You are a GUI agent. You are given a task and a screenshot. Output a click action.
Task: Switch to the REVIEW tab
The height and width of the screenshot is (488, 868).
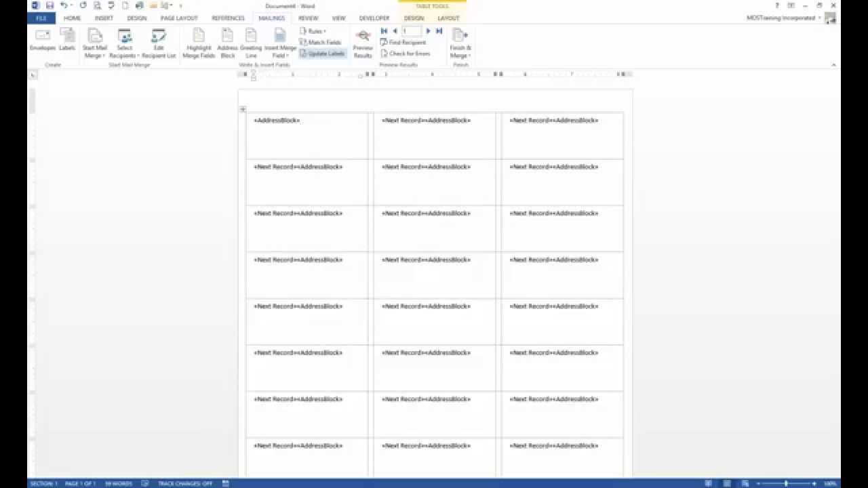(x=308, y=18)
